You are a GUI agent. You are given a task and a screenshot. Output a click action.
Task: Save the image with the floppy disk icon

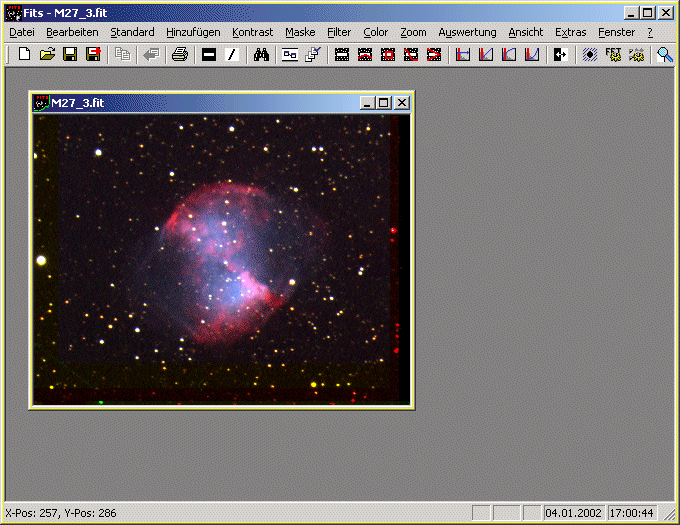(70, 54)
